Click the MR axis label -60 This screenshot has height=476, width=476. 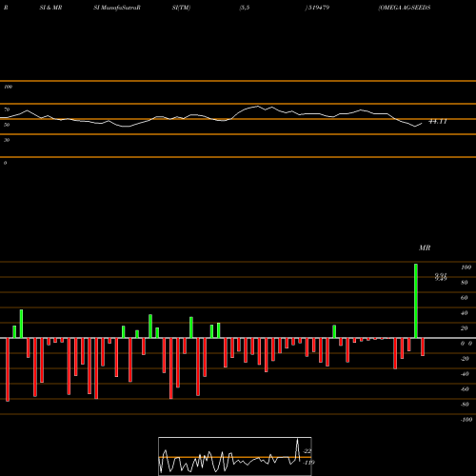pyautogui.click(x=465, y=389)
